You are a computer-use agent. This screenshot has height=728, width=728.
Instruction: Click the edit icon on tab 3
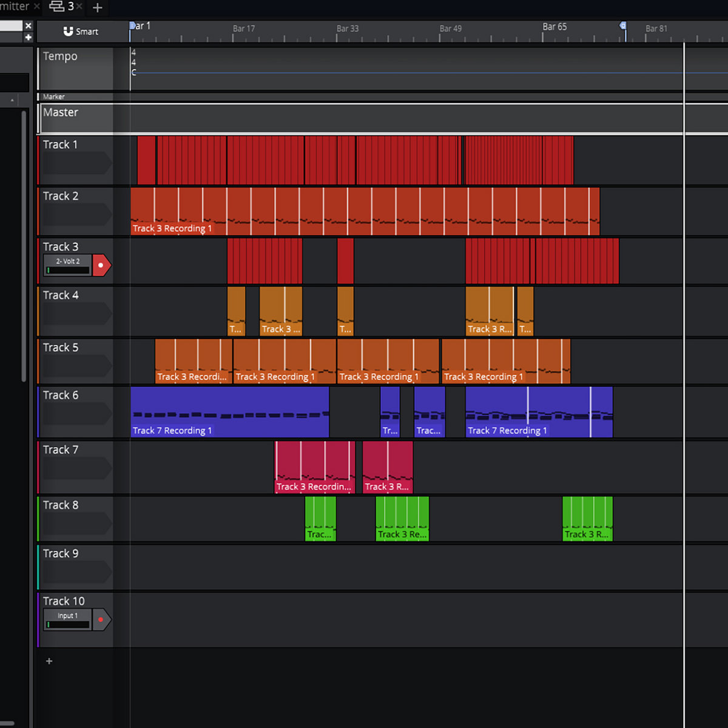56,7
